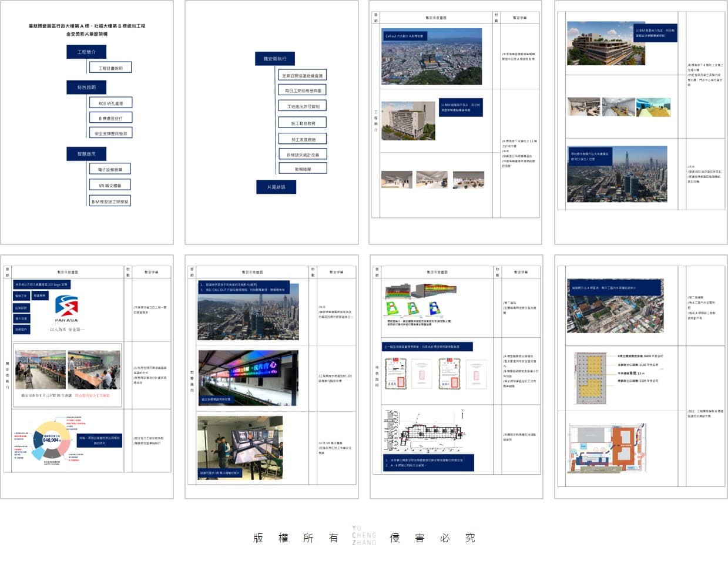Click the 自檢缺失統計改善 box
The image size is (728, 571).
[x=302, y=154]
